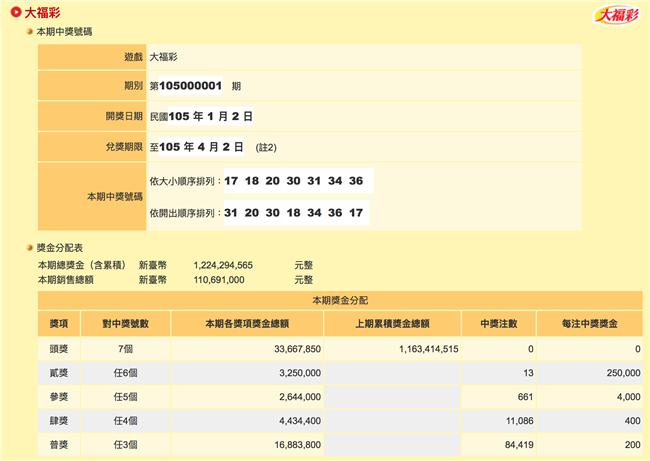Click the 頭獎 row label
This screenshot has height=461, width=650.
pyautogui.click(x=59, y=349)
